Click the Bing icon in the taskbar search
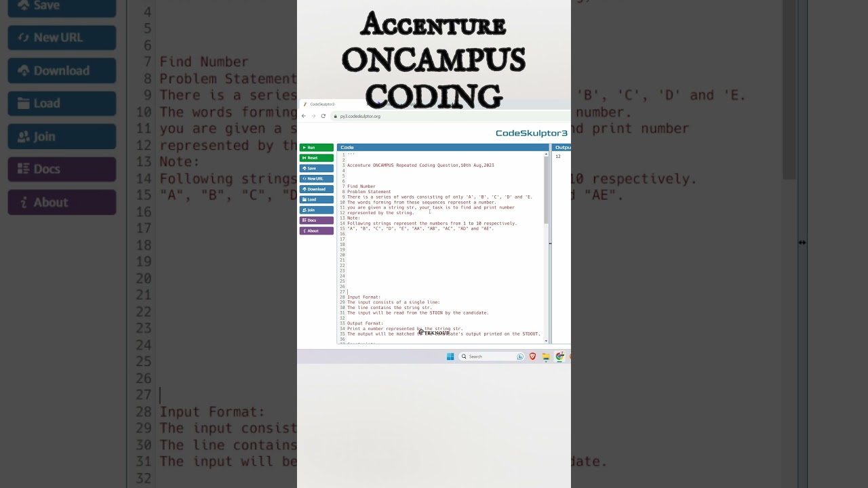Image resolution: width=868 pixels, height=488 pixels. [520, 357]
